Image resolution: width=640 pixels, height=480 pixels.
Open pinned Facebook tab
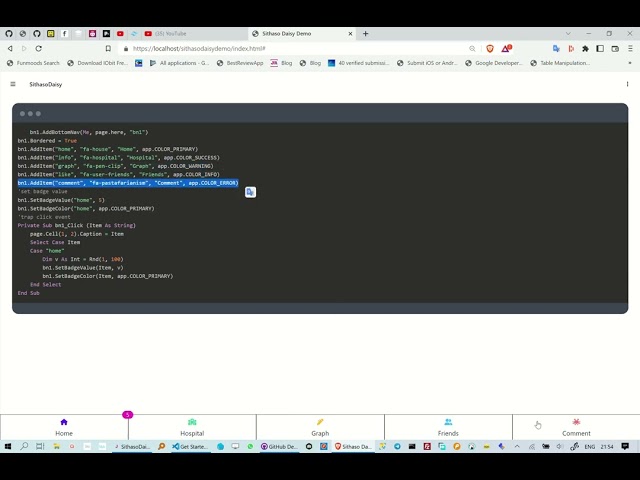pos(64,33)
